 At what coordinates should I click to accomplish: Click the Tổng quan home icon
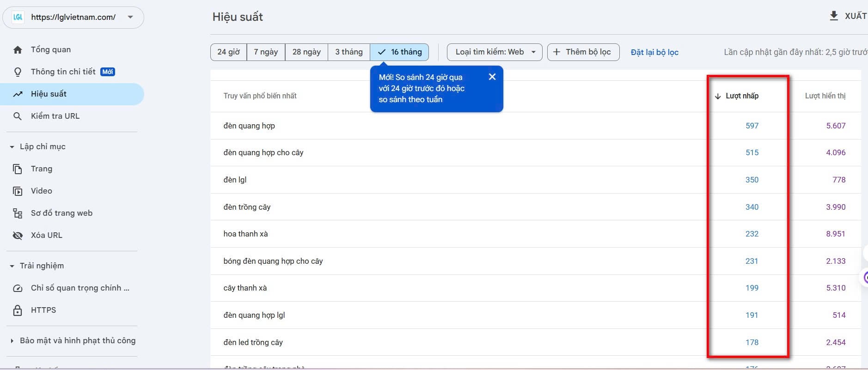tap(18, 49)
